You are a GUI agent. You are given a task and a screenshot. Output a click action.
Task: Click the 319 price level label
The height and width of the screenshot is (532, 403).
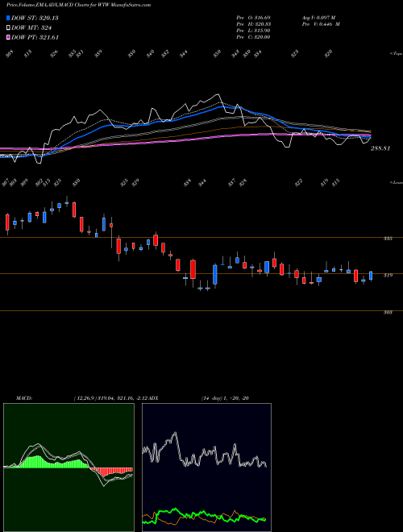click(x=388, y=275)
